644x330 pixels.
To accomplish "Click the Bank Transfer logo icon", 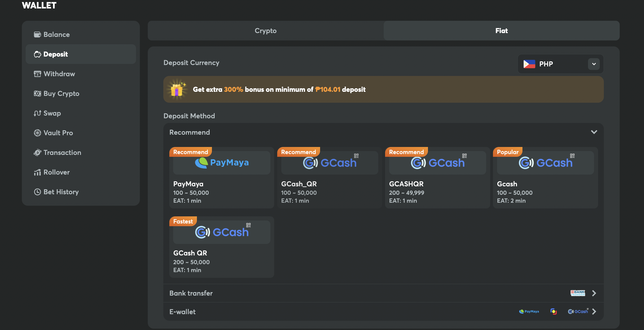I will [x=578, y=293].
